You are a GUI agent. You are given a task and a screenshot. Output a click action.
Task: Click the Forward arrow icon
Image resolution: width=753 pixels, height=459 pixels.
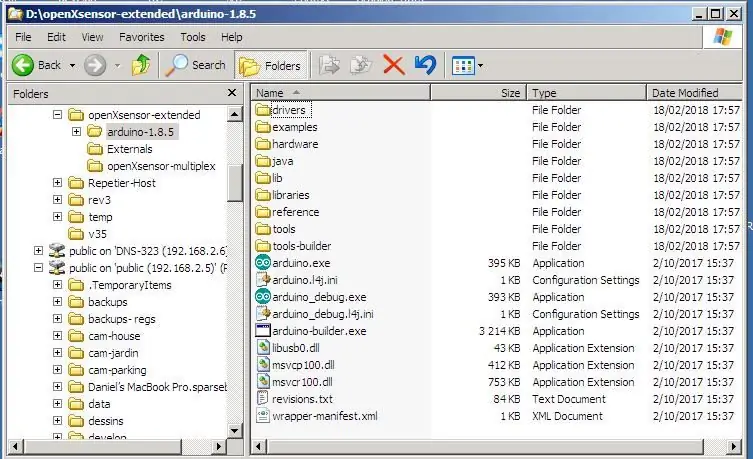click(95, 65)
